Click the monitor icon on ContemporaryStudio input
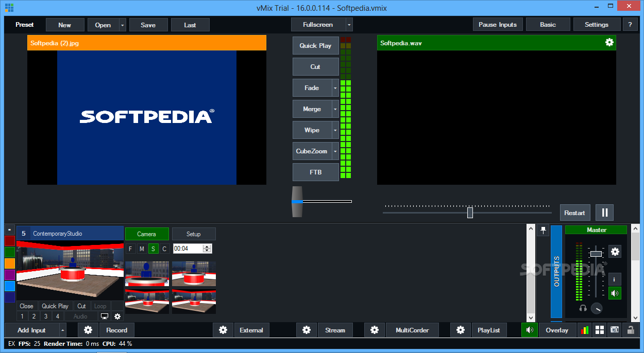This screenshot has width=644, height=353. 105,316
